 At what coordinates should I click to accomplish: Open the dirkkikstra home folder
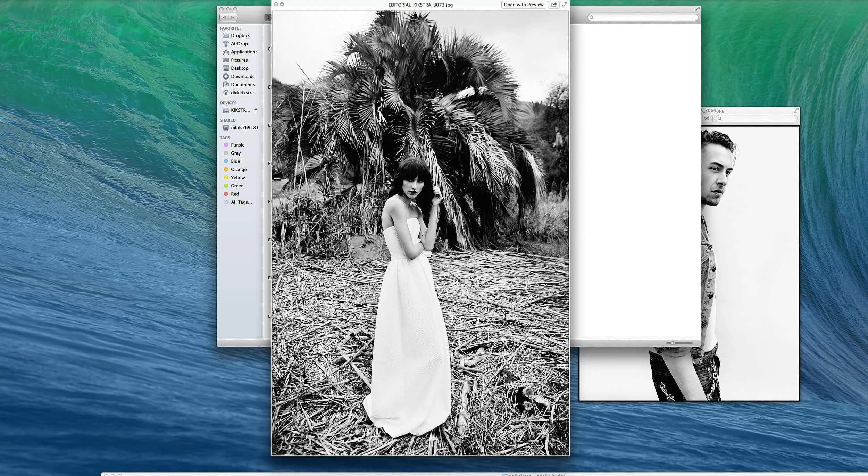(243, 93)
